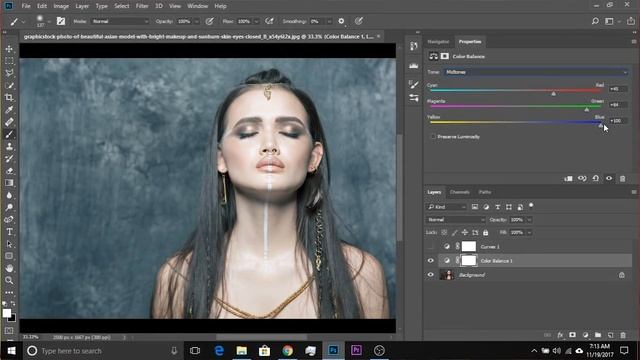The image size is (640, 360).
Task: Select the Zoom tool in toolbox
Action: 9,280
